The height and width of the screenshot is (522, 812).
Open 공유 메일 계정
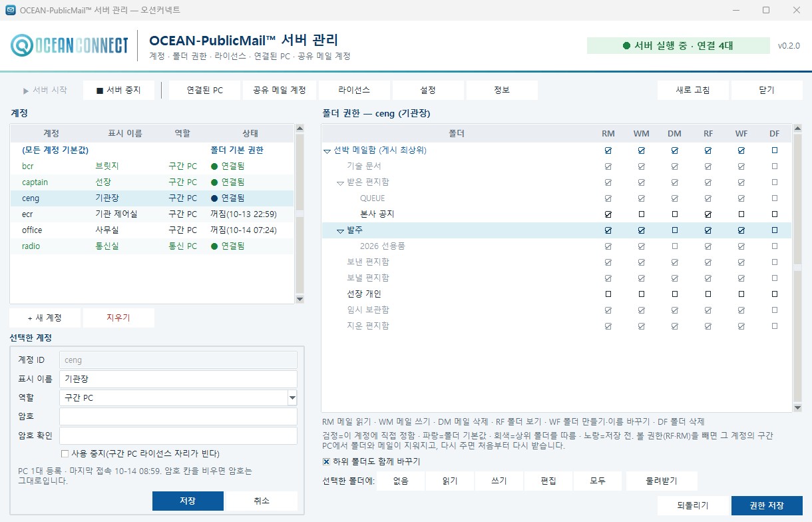coord(279,90)
